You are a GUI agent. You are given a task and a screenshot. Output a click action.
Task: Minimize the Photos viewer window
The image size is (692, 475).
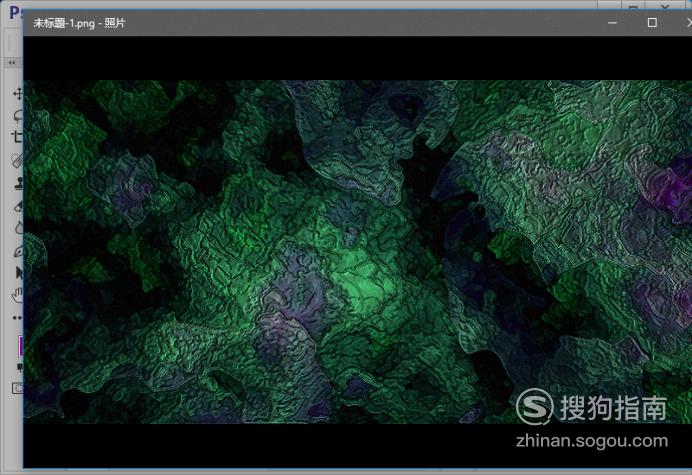[x=612, y=23]
